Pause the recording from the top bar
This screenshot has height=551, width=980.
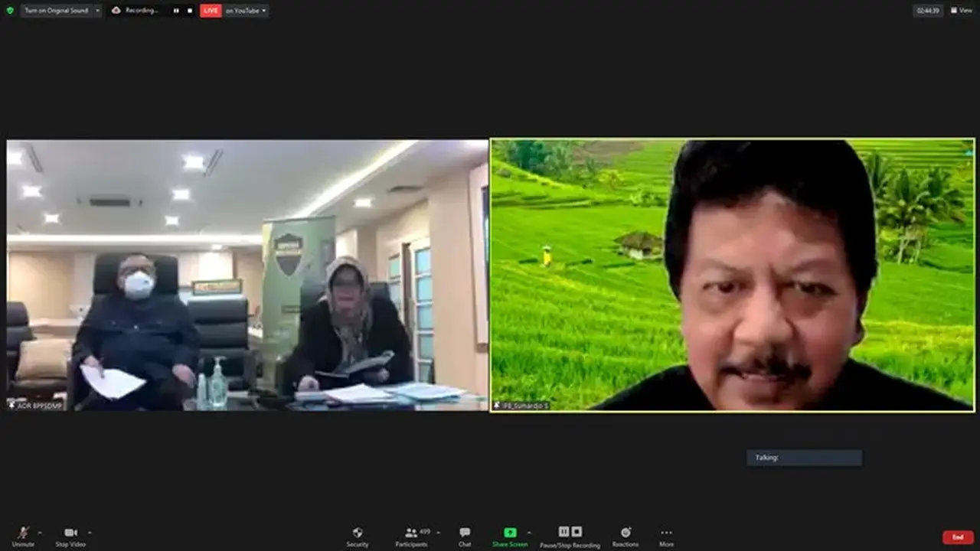click(176, 11)
